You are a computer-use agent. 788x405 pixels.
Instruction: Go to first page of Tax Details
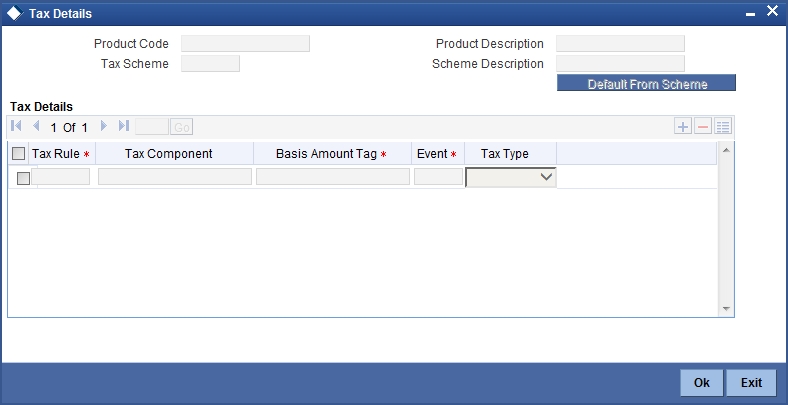[x=16, y=126]
